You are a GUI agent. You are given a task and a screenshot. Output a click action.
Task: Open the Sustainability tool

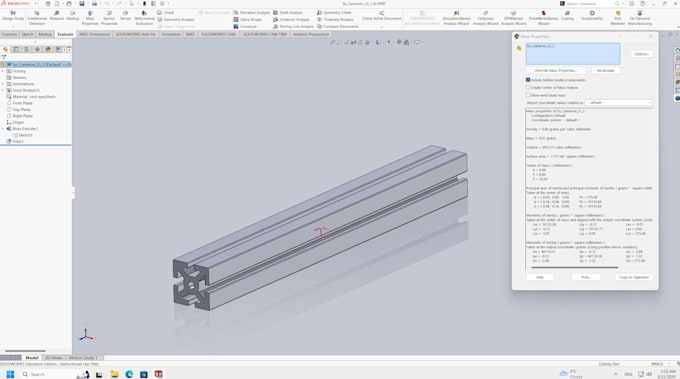(592, 16)
